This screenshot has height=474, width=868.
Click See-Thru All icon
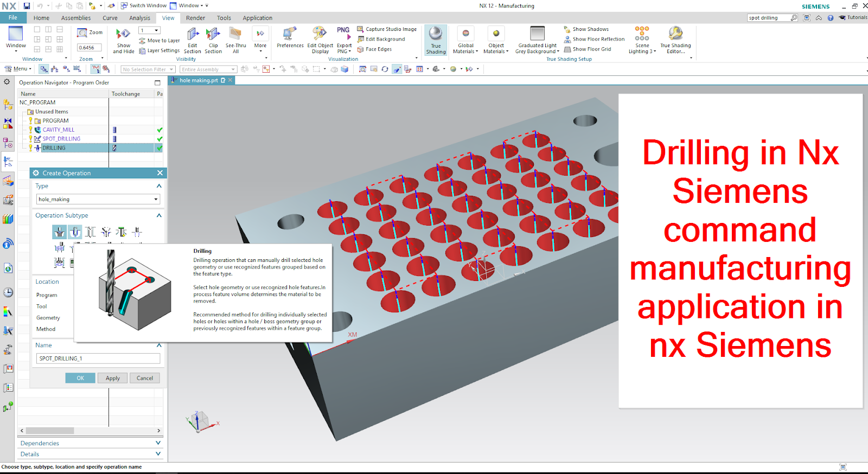tap(235, 41)
